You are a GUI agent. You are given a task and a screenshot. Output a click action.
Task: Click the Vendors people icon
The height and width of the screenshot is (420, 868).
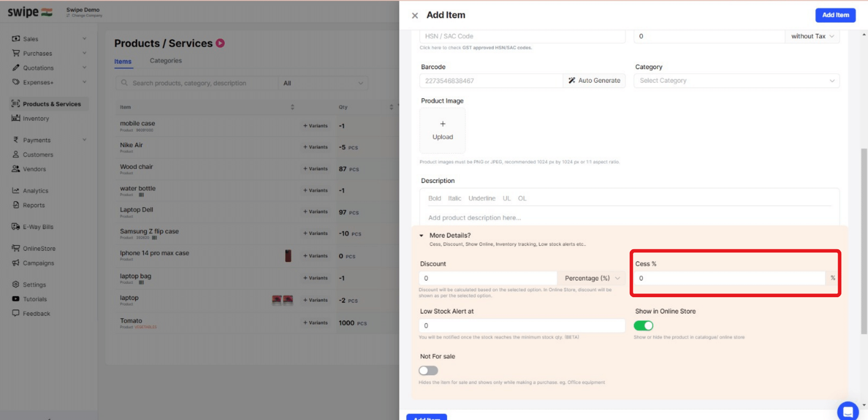(x=16, y=169)
